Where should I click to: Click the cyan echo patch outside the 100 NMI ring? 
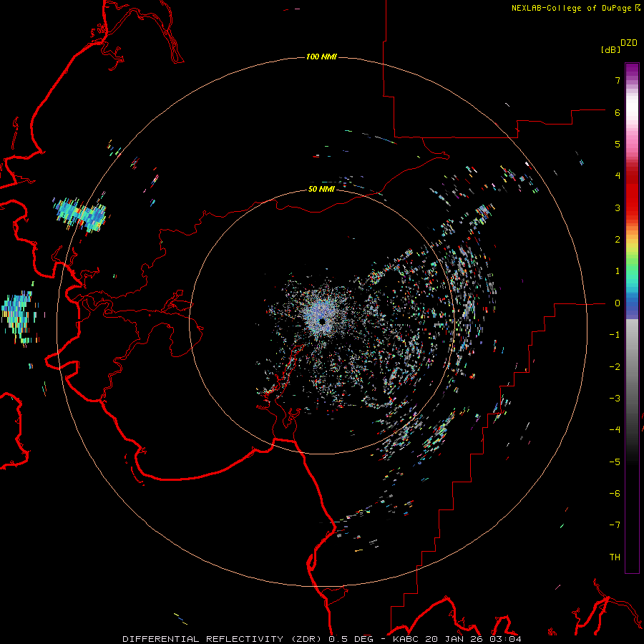80,214
